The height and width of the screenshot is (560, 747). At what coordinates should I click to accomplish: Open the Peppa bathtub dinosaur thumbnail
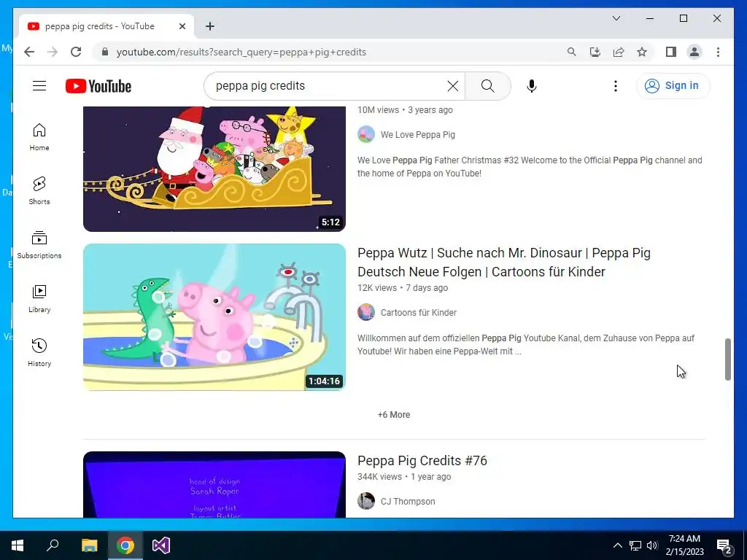click(x=214, y=317)
